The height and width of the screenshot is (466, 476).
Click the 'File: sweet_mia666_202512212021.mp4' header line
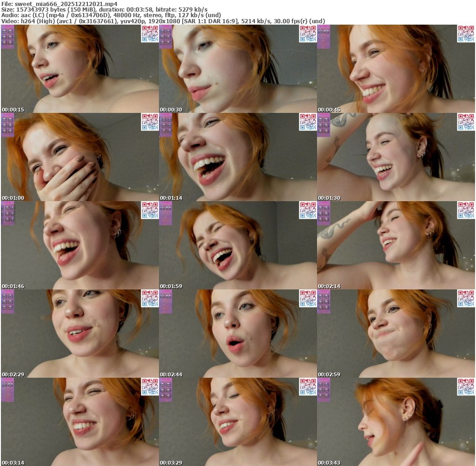[x=59, y=4]
